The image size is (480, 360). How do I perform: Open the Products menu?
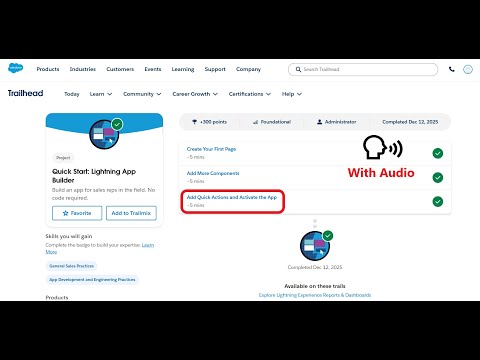pos(48,69)
